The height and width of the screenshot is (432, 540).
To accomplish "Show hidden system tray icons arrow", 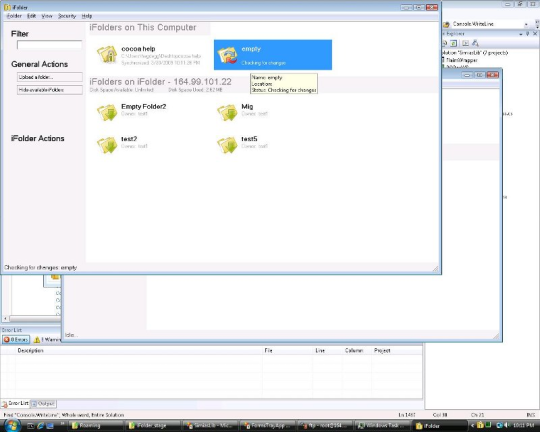I will (472, 426).
